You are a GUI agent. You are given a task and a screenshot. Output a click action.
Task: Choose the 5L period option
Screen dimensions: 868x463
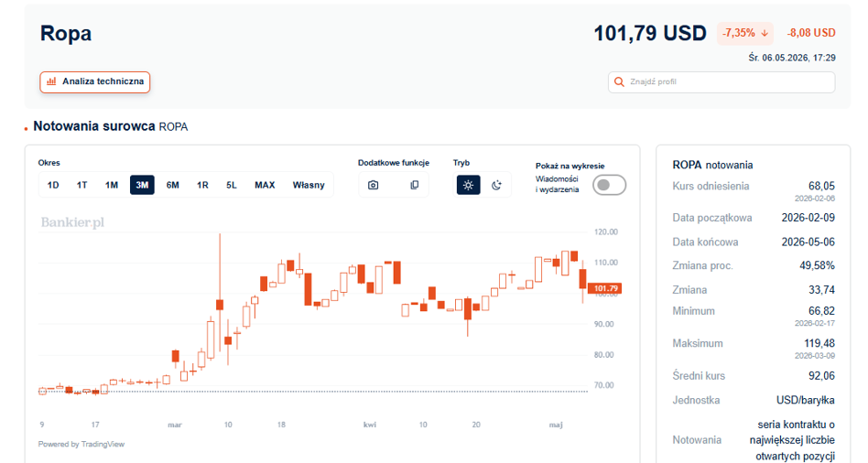click(x=232, y=185)
